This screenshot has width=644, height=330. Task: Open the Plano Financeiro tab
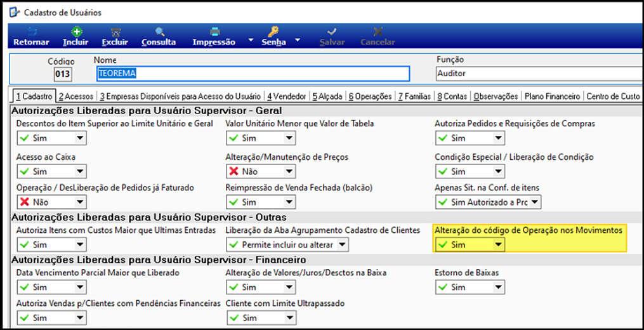click(x=552, y=96)
